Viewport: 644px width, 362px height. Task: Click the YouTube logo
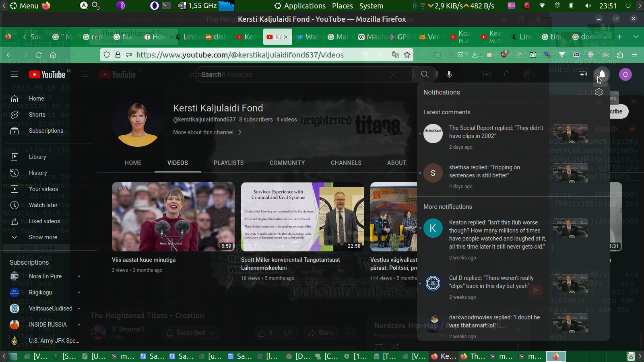(x=47, y=74)
